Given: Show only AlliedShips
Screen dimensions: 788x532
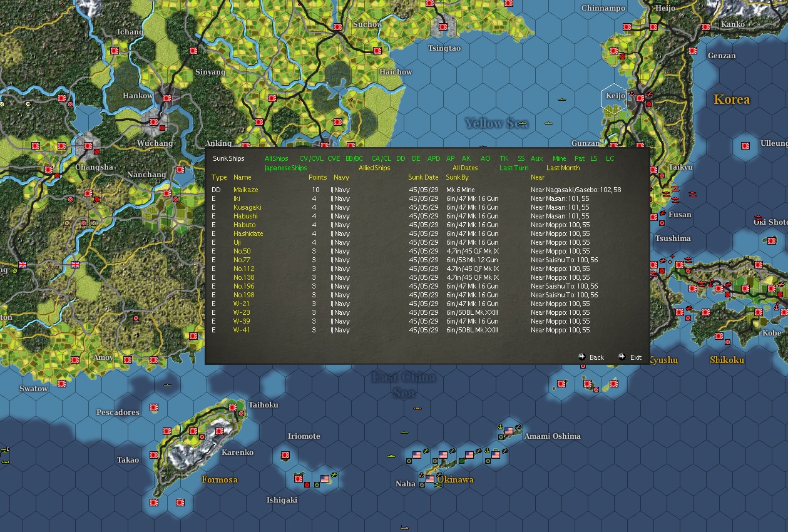Looking at the screenshot, I should tap(374, 168).
